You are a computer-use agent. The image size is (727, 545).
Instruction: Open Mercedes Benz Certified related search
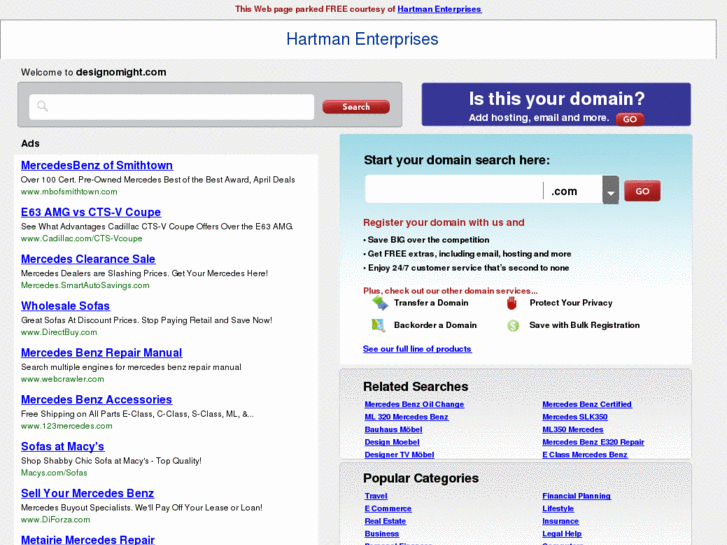(587, 404)
